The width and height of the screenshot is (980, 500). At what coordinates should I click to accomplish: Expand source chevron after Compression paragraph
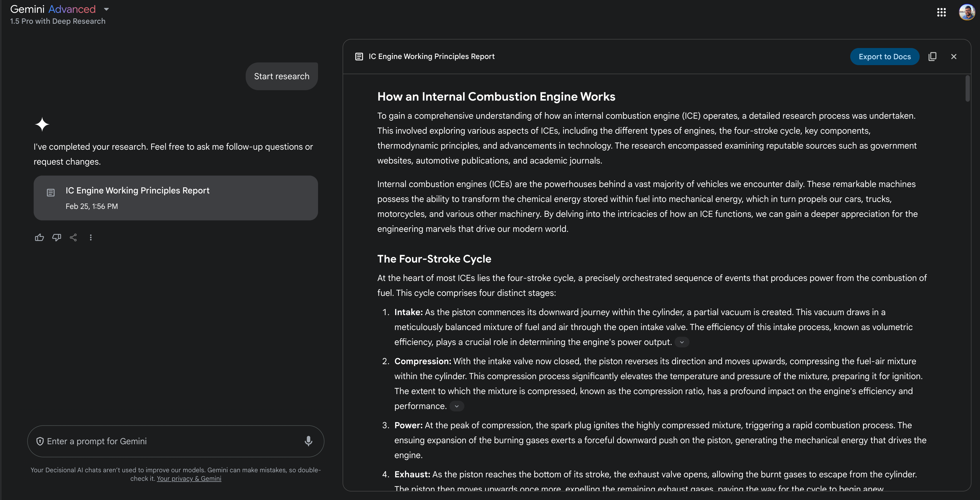[457, 406]
